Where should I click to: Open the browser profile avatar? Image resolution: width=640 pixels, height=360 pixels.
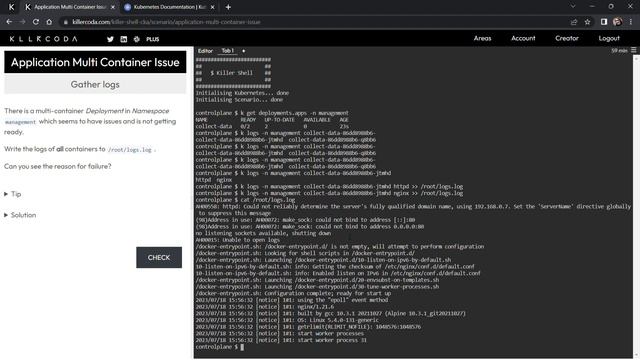tap(617, 22)
